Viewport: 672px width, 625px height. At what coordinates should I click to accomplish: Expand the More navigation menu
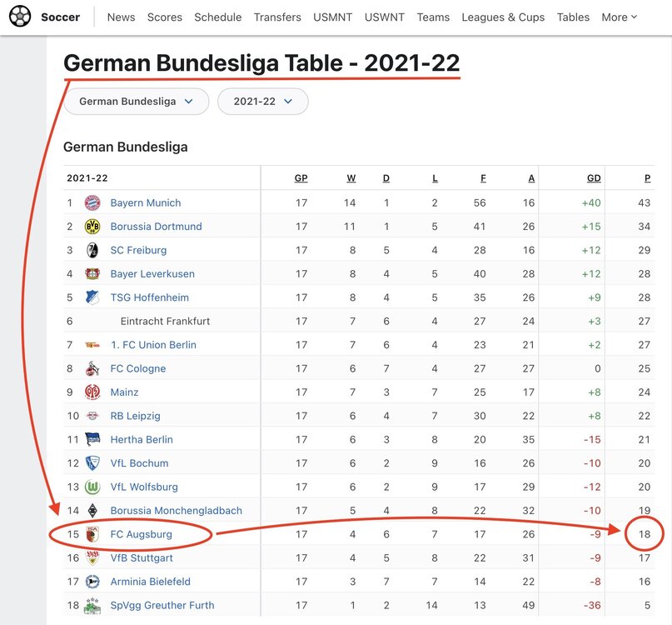point(619,17)
